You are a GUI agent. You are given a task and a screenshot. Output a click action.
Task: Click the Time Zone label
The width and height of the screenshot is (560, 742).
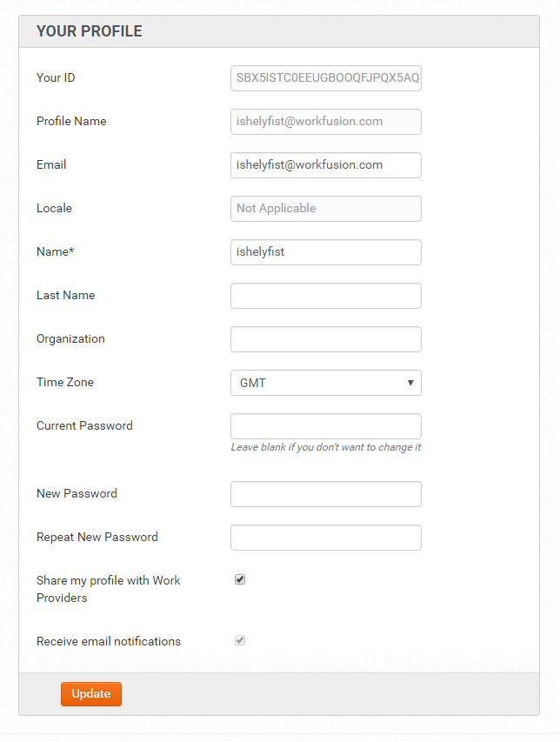point(65,382)
